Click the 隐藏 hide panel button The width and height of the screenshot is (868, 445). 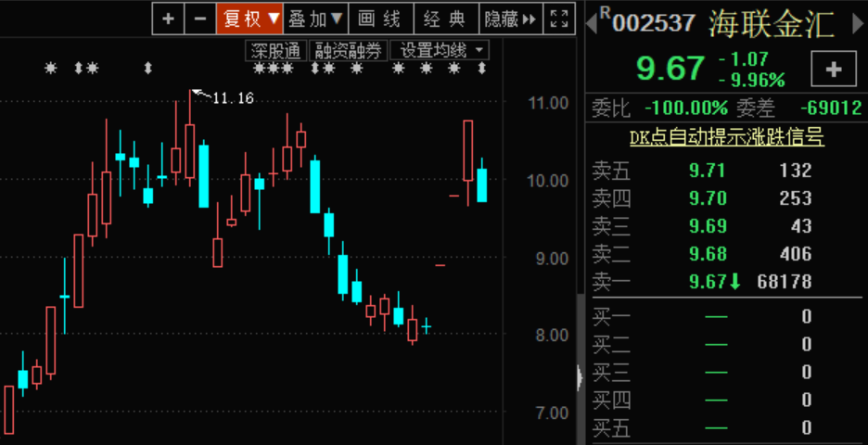tap(511, 19)
